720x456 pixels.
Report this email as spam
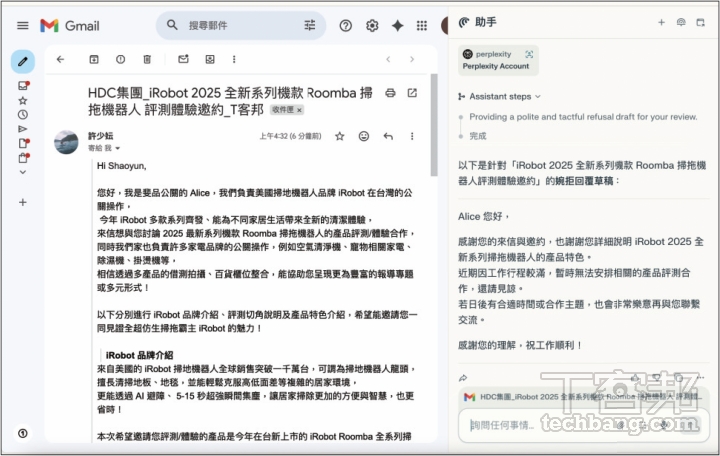[120, 59]
